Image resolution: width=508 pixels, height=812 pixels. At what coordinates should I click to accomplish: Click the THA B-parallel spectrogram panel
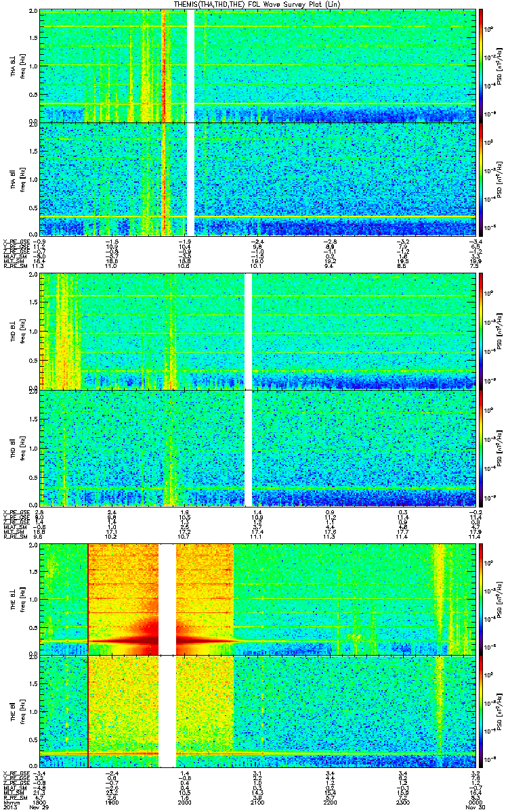[x=257, y=179]
